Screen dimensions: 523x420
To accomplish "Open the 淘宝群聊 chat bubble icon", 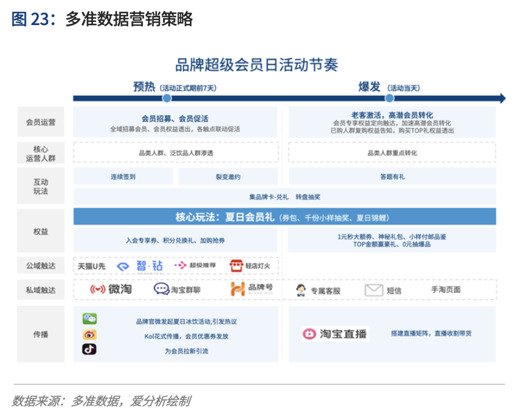I will (161, 290).
